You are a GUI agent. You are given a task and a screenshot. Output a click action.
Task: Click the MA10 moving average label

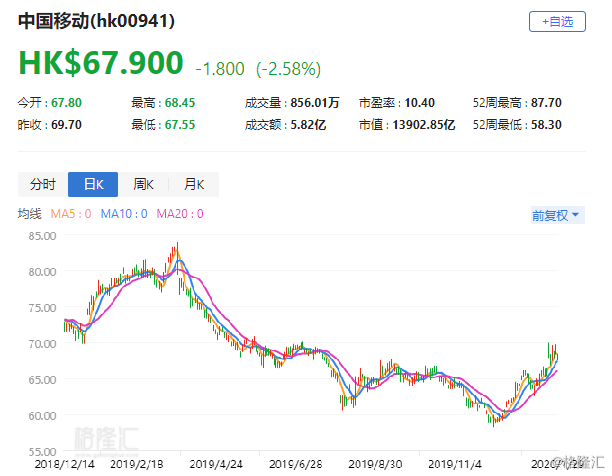[124, 214]
